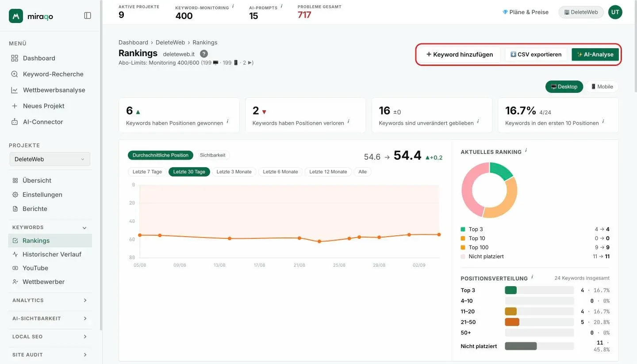The image size is (637, 364).
Task: Start the AI-Analyse
Action: 595,54
